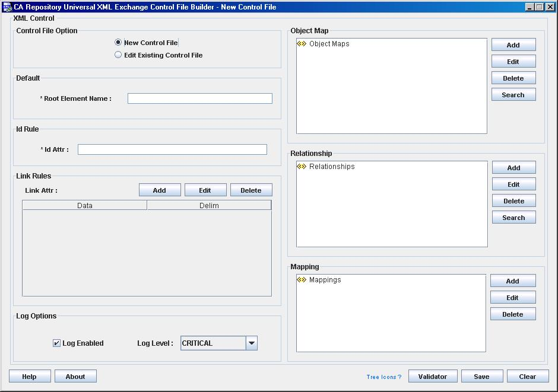Image resolution: width=558 pixels, height=392 pixels.
Task: Select the New Control File radio button
Action: (118, 43)
